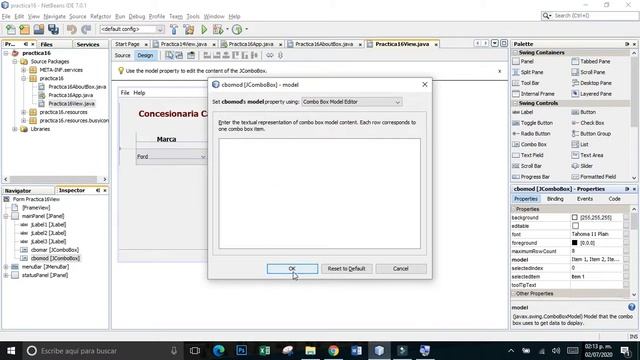Click Cancel in the model dialog
Screen dimensions: 640x360
[x=400, y=269]
